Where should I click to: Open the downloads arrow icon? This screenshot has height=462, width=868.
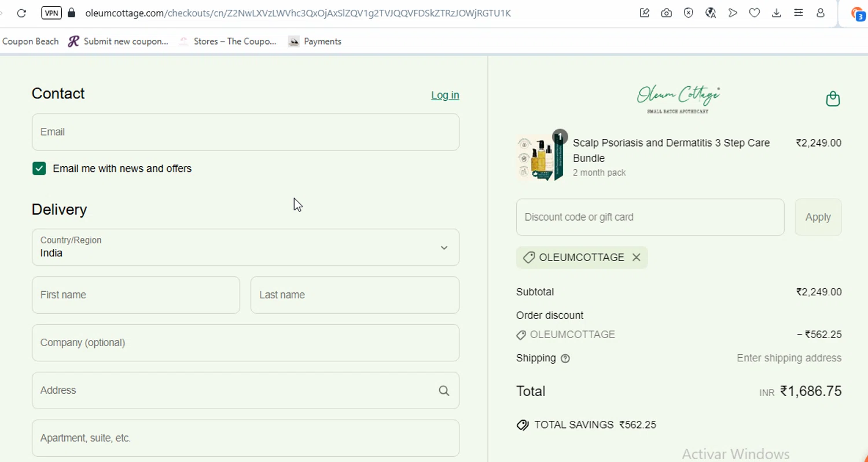pos(777,13)
